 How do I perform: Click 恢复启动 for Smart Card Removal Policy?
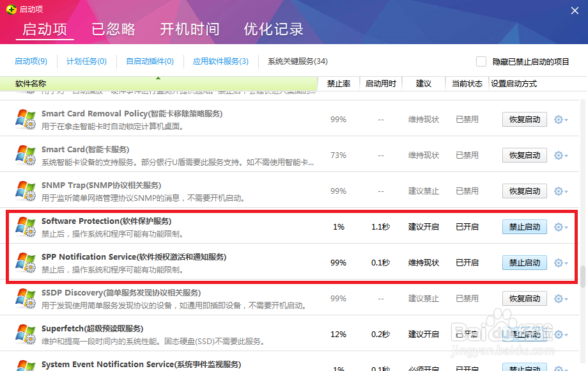(x=524, y=120)
